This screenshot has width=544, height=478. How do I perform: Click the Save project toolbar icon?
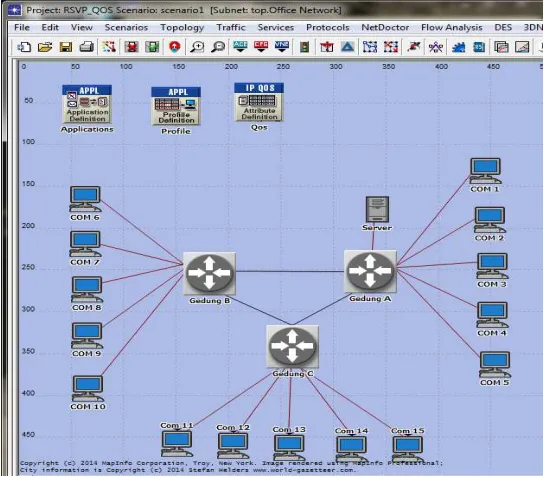click(x=66, y=47)
